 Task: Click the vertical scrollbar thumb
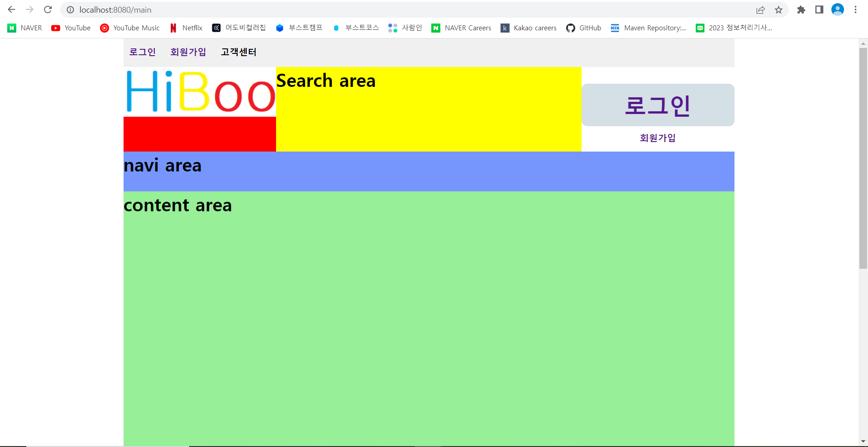click(x=863, y=158)
